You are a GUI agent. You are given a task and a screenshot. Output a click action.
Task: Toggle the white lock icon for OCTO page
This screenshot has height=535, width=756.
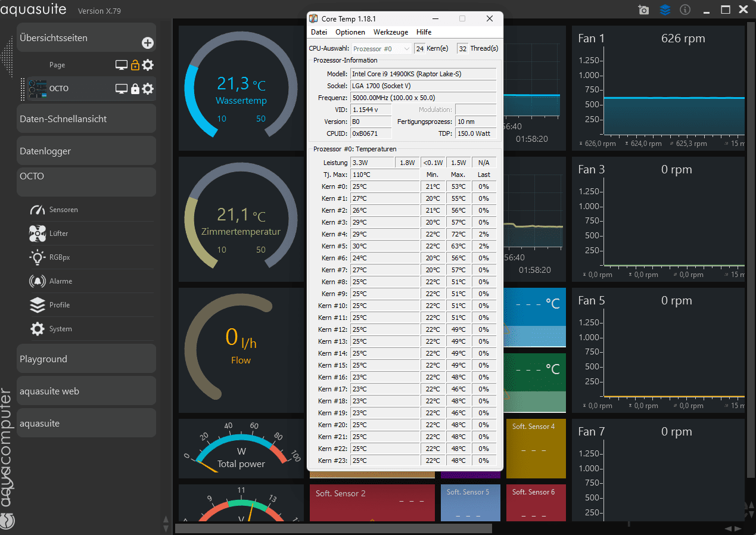135,89
